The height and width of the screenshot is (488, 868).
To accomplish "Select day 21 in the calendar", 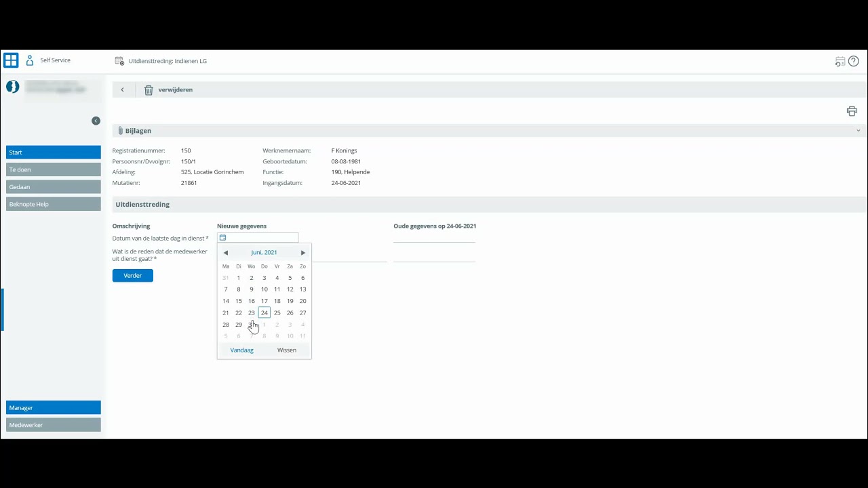I will point(226,313).
